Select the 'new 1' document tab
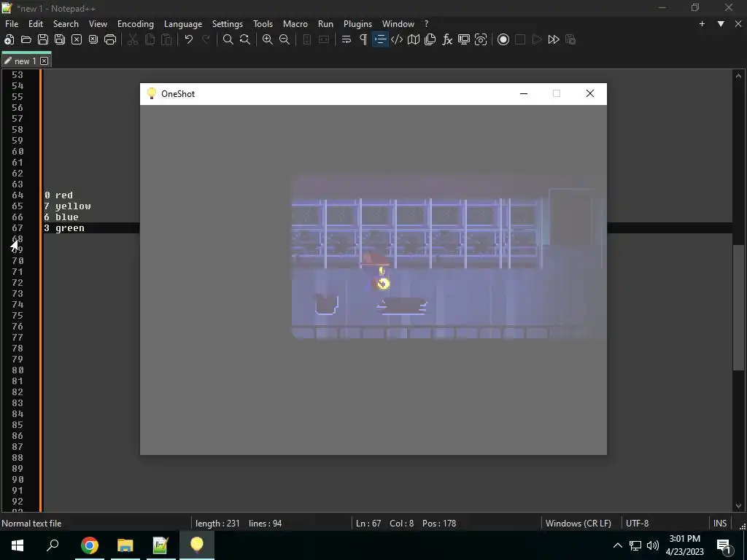 25,61
